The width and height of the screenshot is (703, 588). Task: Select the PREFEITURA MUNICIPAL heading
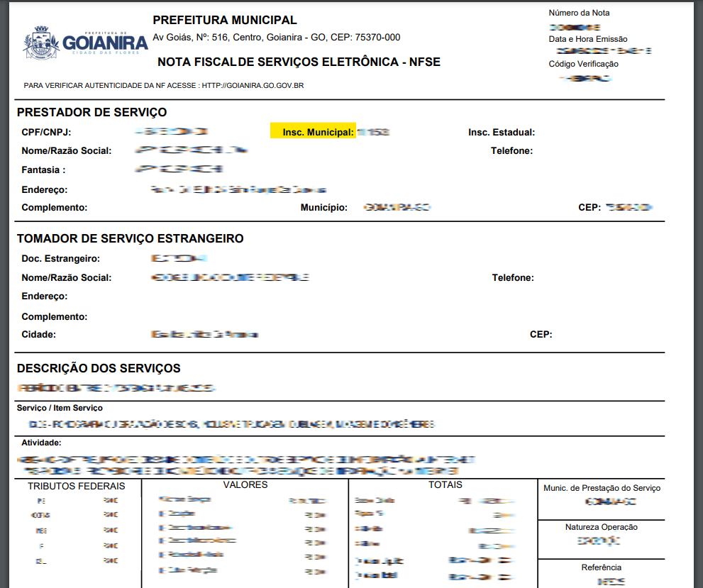[225, 20]
